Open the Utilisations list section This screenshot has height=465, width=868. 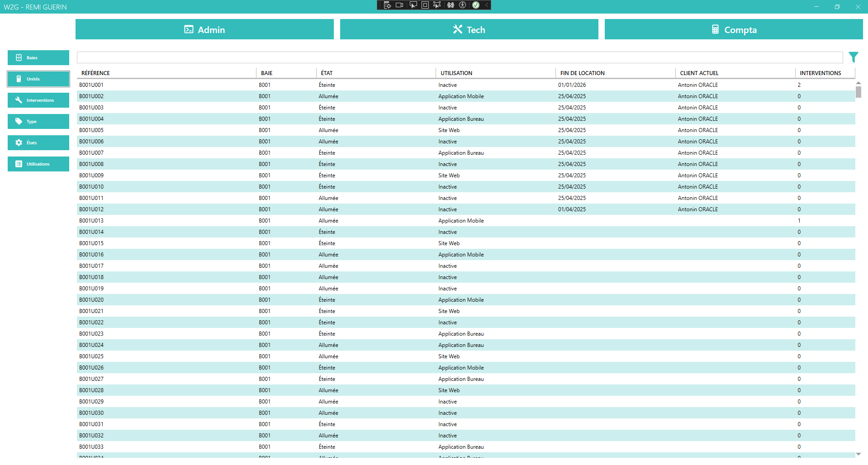(38, 164)
